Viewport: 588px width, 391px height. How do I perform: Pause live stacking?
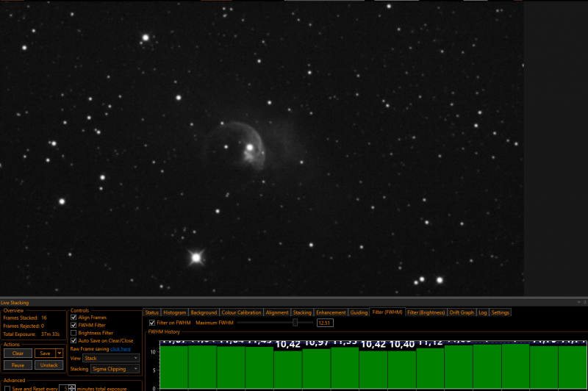pos(18,365)
